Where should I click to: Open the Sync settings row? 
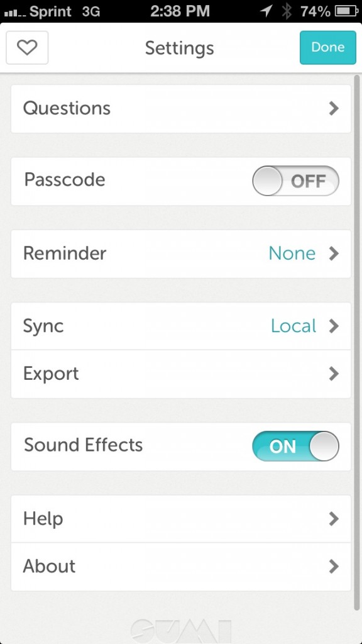click(180, 326)
